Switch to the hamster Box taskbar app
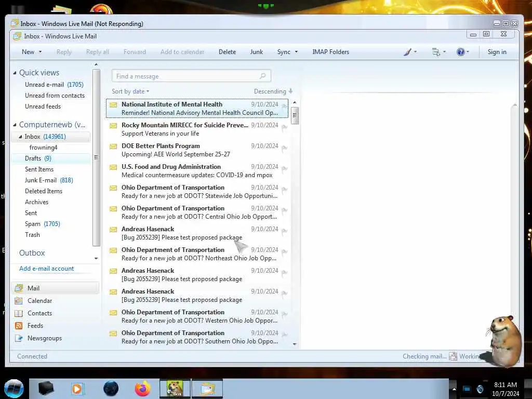The width and height of the screenshot is (532, 399). tap(175, 389)
